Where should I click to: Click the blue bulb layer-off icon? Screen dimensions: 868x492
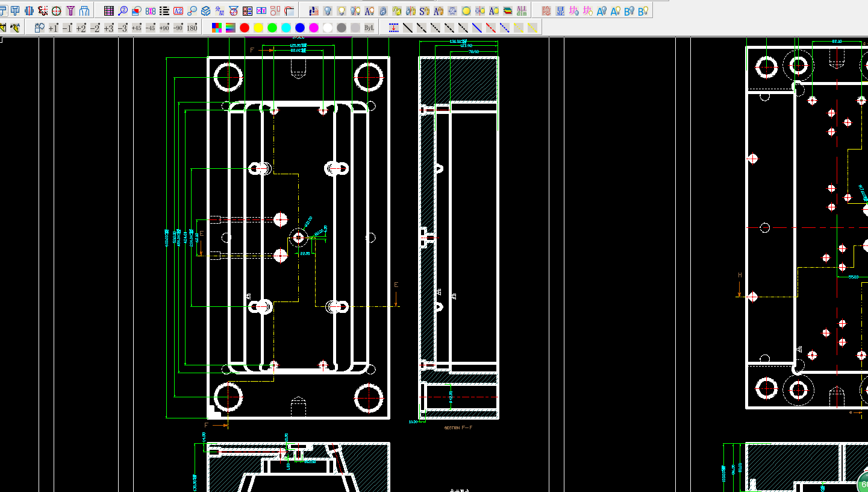click(x=328, y=11)
